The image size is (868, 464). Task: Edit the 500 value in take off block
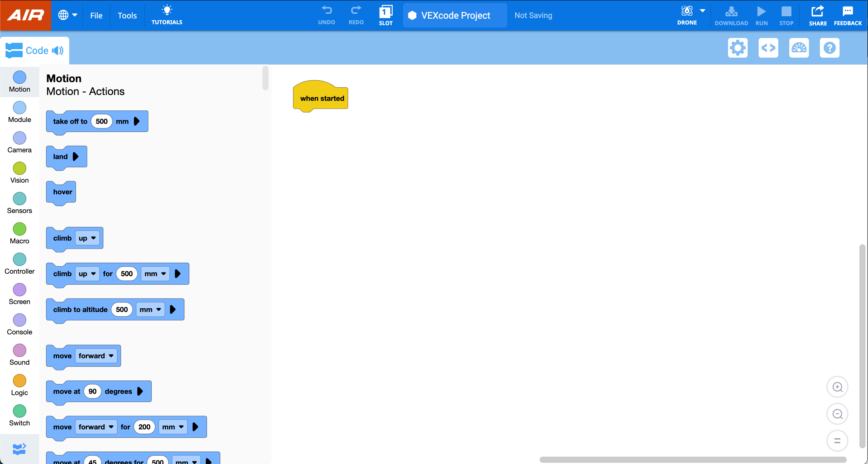click(101, 121)
